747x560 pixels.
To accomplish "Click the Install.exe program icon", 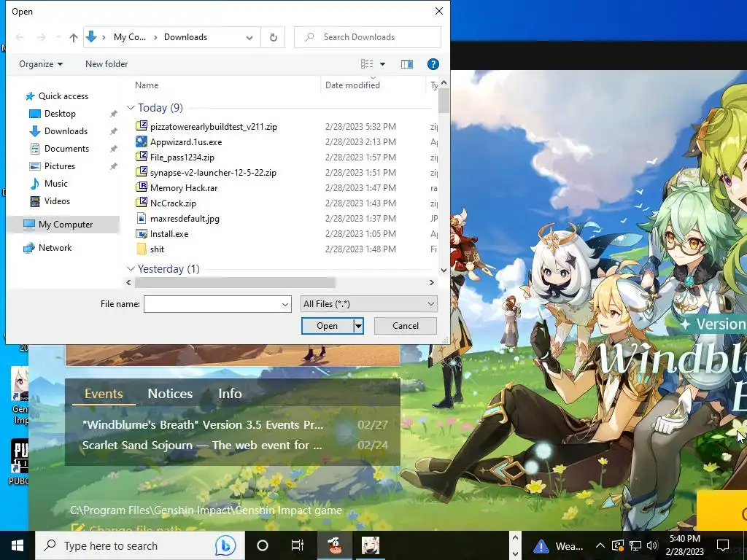I will click(141, 233).
